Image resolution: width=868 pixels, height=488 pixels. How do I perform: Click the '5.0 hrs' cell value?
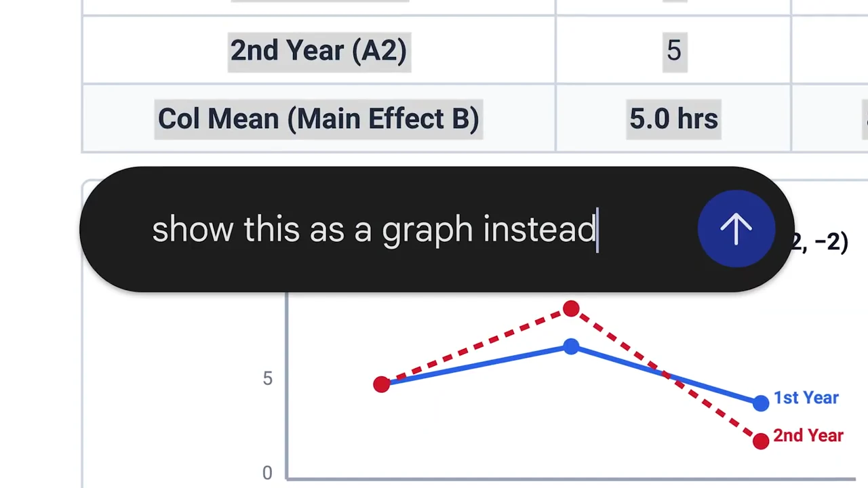click(x=673, y=119)
